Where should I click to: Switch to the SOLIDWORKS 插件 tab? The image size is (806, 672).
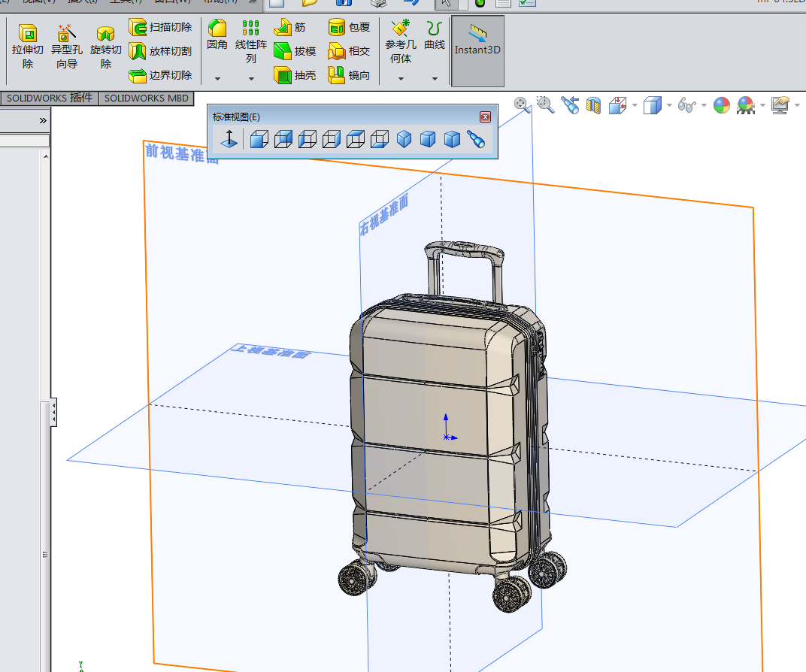click(50, 98)
